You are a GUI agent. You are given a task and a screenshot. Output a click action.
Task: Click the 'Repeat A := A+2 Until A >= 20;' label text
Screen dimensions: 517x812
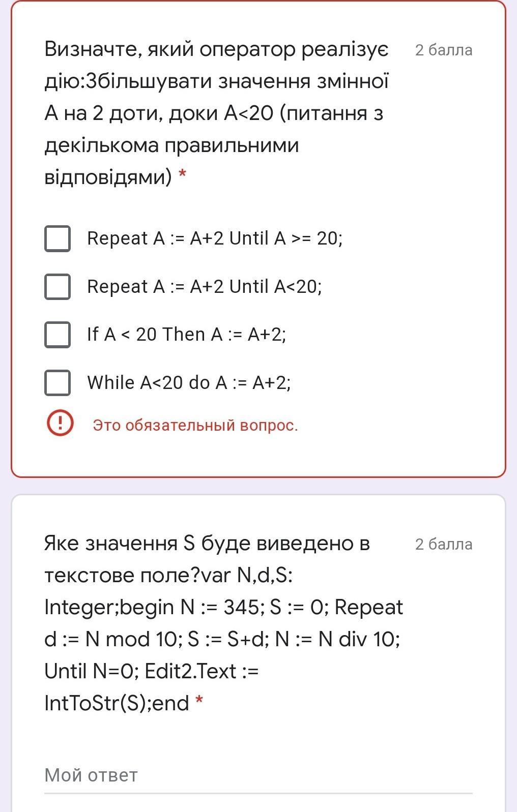point(215,238)
